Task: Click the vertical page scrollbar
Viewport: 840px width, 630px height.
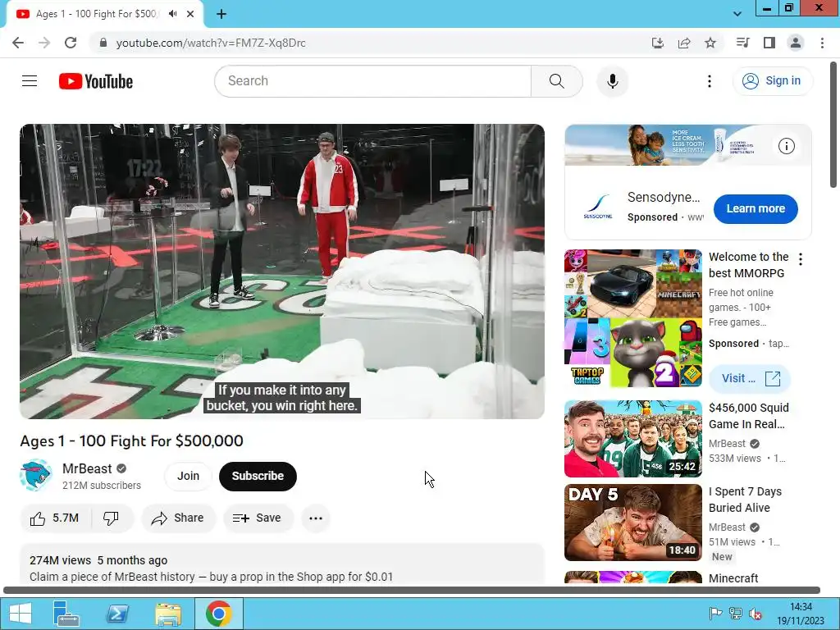Action: pyautogui.click(x=833, y=124)
